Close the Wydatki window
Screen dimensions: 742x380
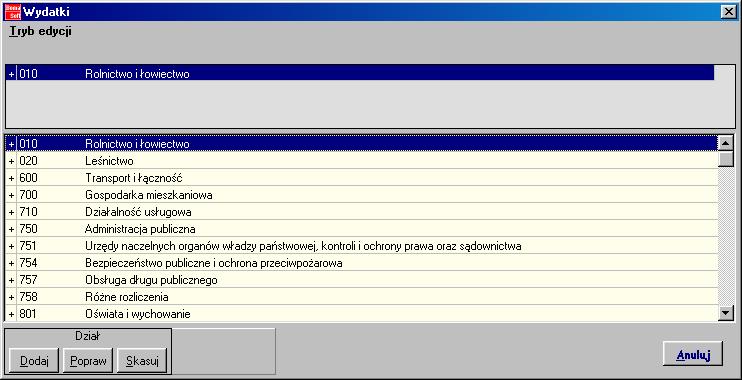tap(728, 12)
